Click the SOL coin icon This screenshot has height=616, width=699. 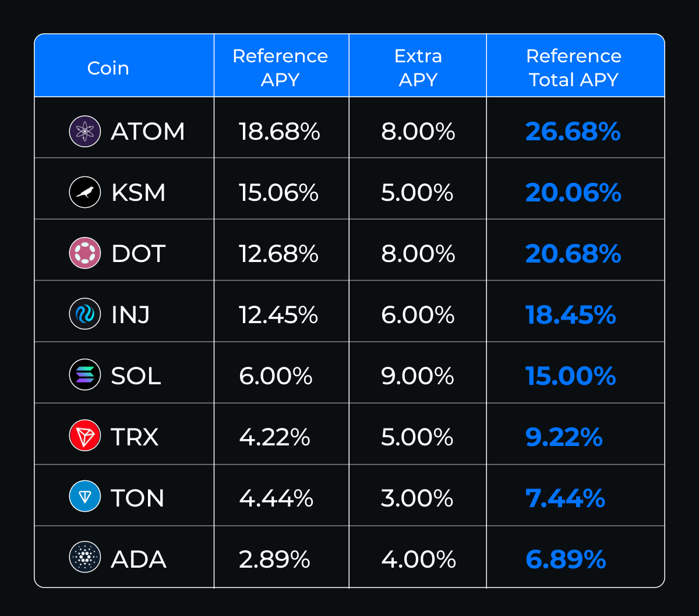[85, 376]
